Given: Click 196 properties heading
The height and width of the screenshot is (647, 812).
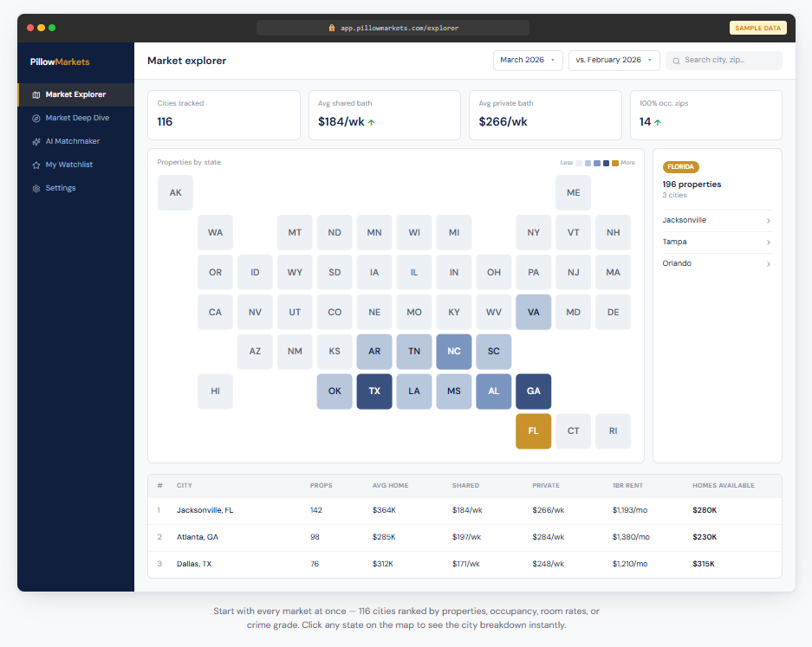Looking at the screenshot, I should click(692, 184).
